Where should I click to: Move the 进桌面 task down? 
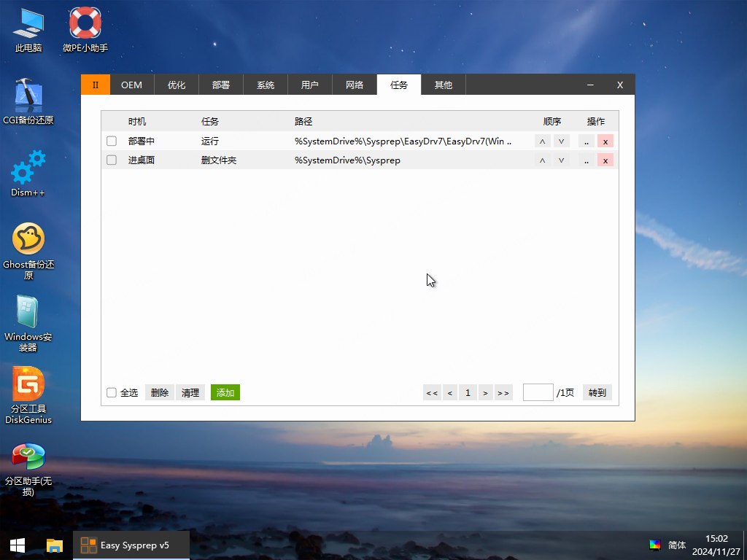tap(561, 160)
